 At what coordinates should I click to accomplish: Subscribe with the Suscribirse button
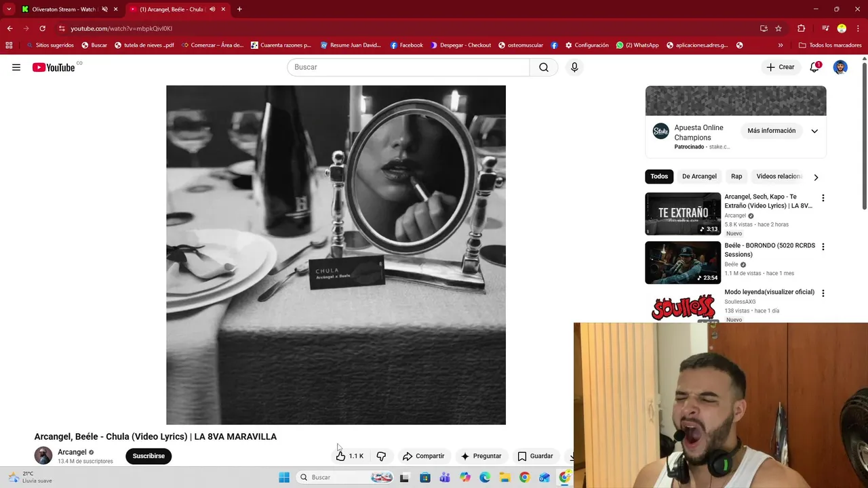tap(149, 456)
